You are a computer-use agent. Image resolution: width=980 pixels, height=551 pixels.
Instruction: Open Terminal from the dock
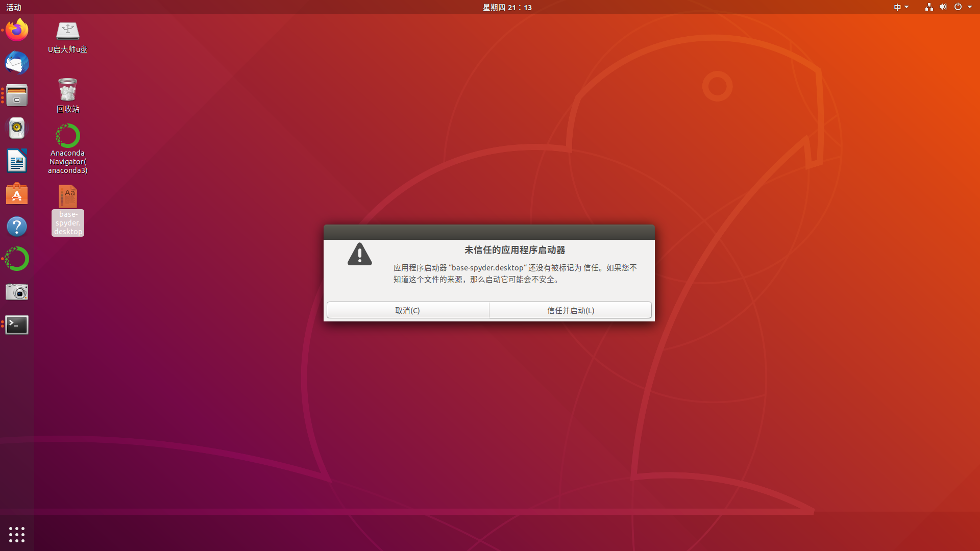(17, 324)
